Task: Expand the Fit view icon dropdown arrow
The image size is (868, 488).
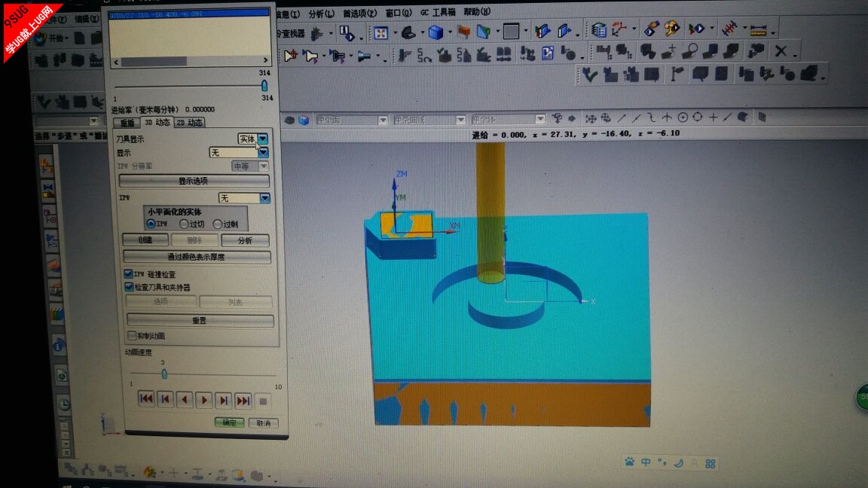Action: (x=394, y=33)
